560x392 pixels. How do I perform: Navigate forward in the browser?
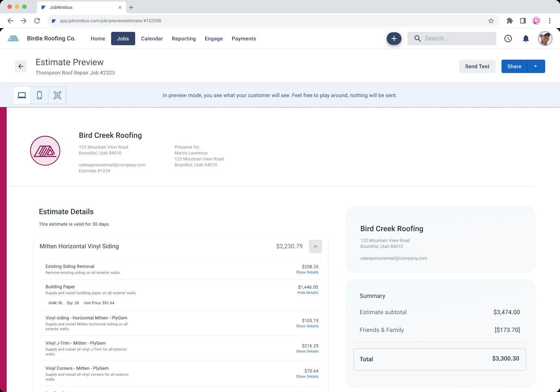pyautogui.click(x=24, y=21)
